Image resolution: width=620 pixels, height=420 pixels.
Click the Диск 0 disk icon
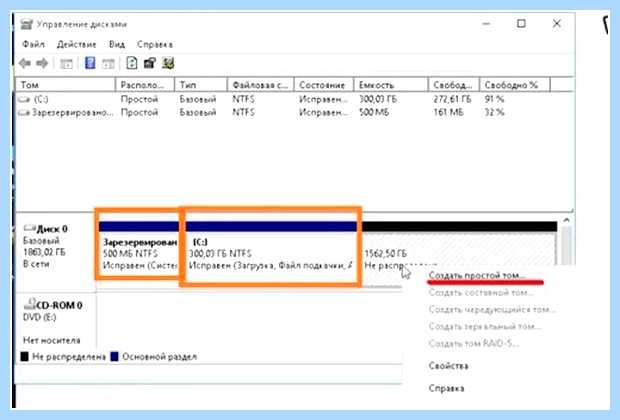point(30,228)
